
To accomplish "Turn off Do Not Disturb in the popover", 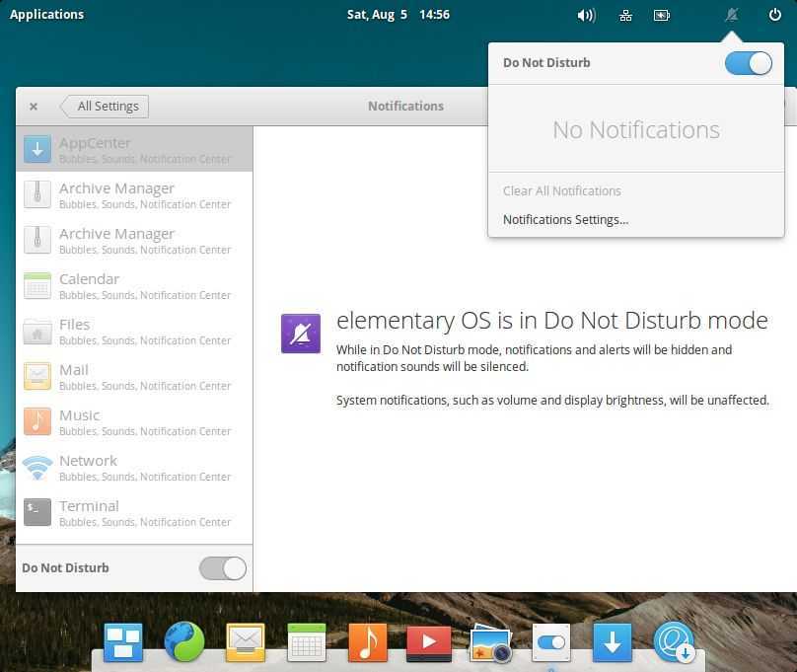I will pyautogui.click(x=748, y=63).
